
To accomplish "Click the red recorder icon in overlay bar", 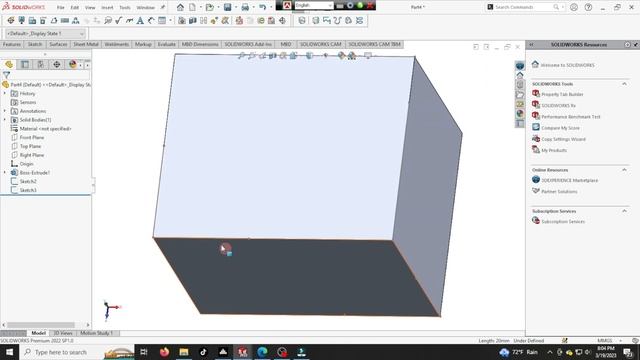I will [287, 5].
